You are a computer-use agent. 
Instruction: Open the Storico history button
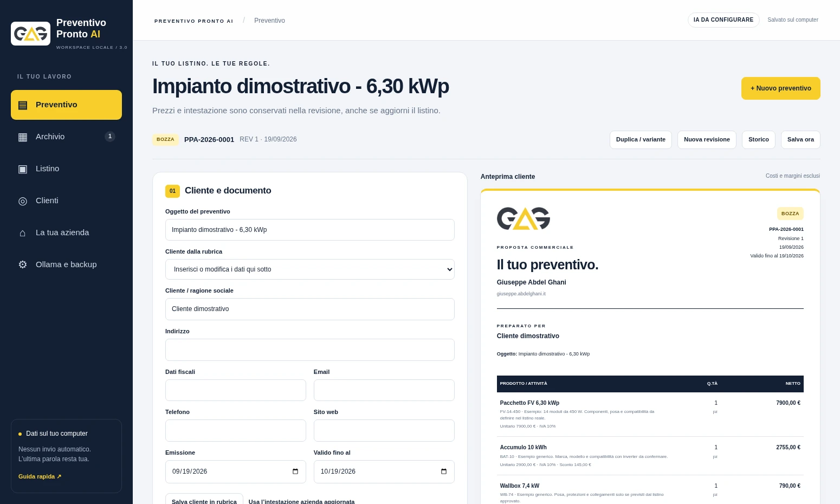pos(759,140)
